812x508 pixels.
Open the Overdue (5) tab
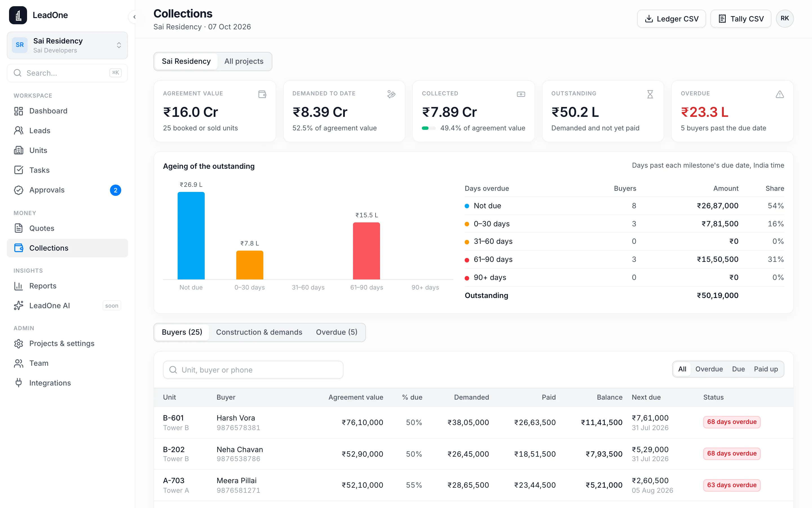(x=337, y=332)
